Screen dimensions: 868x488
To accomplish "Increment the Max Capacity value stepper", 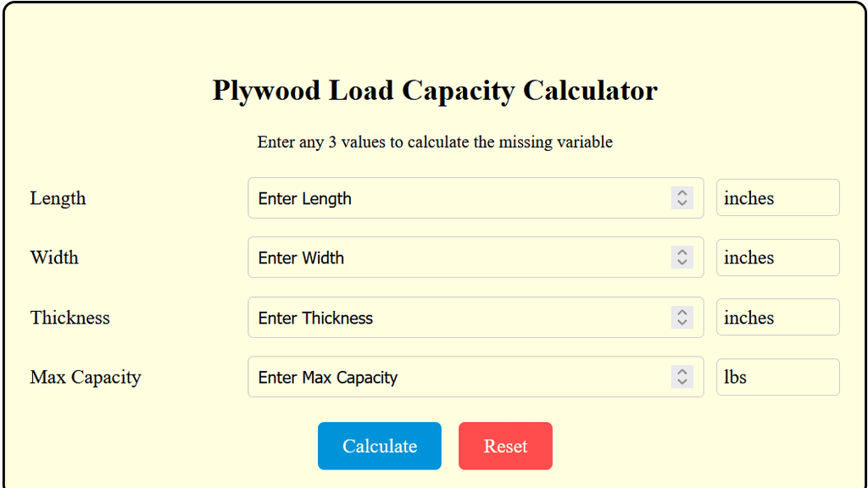I will (682, 373).
